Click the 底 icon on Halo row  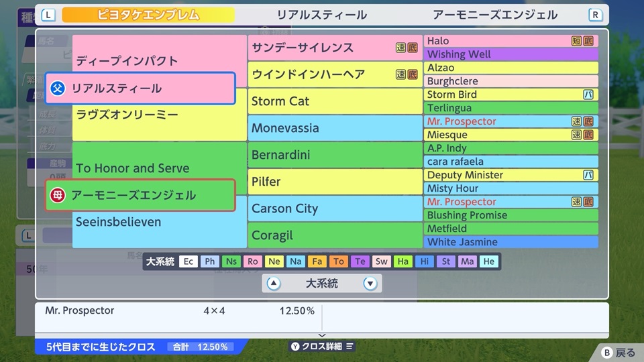point(588,41)
